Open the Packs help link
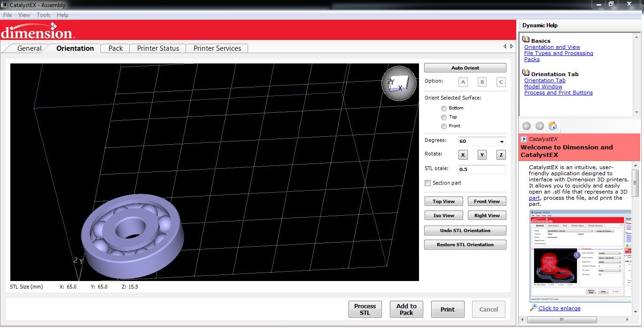Image resolution: width=644 pixels, height=328 pixels. point(532,59)
